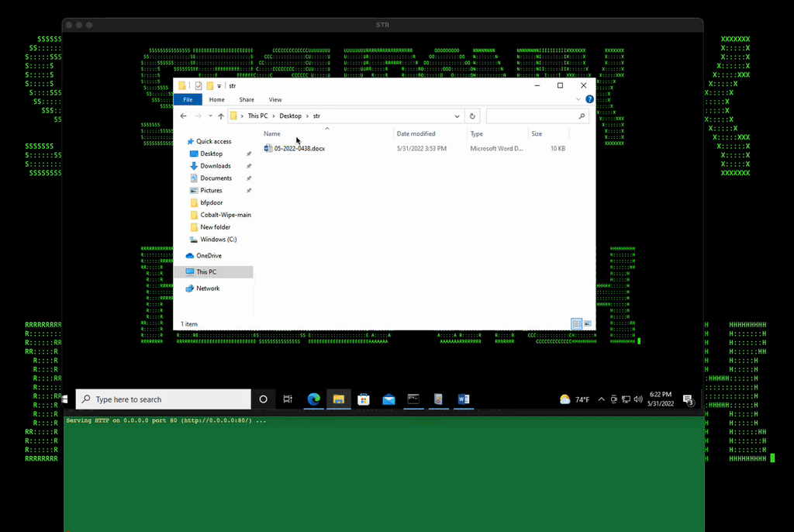Launch the Mail app from taskbar

click(x=388, y=399)
